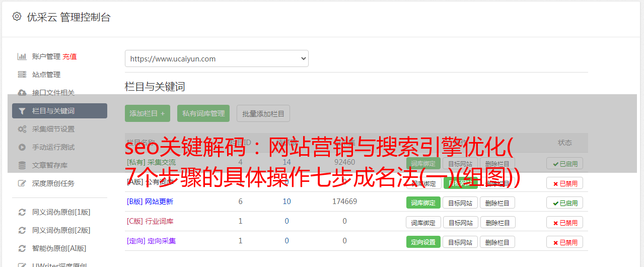Click 词库绑定 in the 网站更新 row

click(423, 203)
